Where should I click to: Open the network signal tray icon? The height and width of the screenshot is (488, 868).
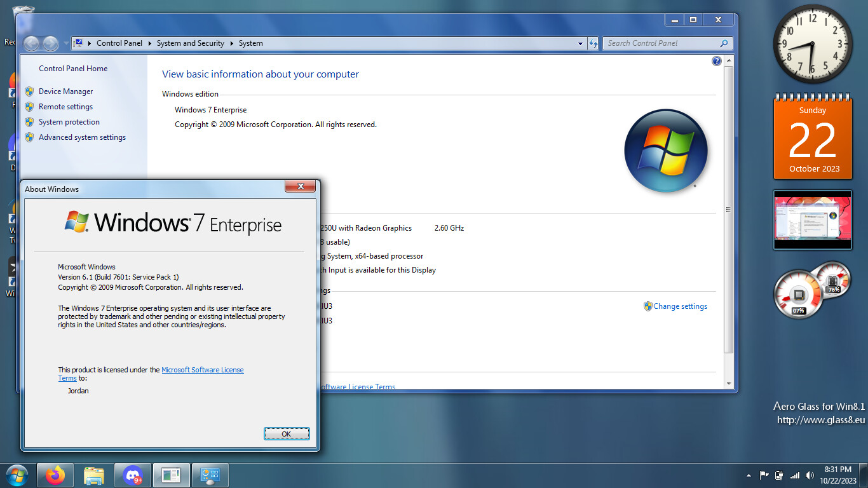coord(795,475)
